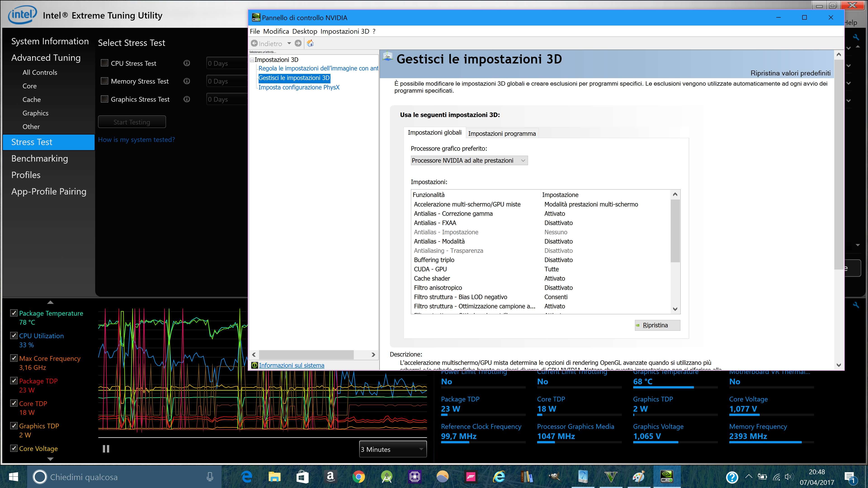
Task: Click the Home icon in NVIDIA toolbar
Action: coord(310,43)
